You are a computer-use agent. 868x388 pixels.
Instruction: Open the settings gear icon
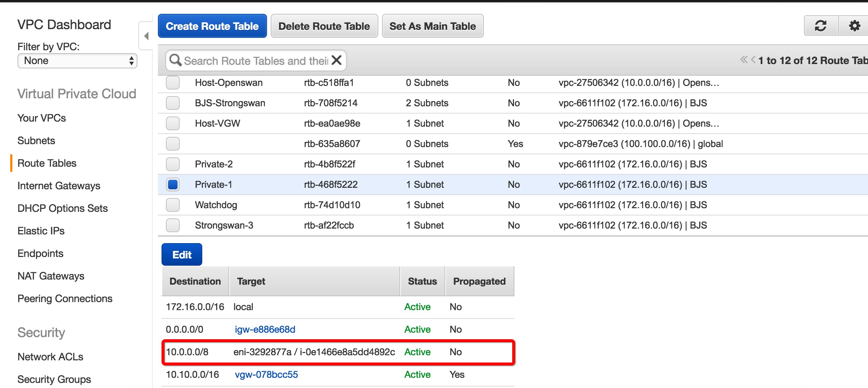point(854,26)
